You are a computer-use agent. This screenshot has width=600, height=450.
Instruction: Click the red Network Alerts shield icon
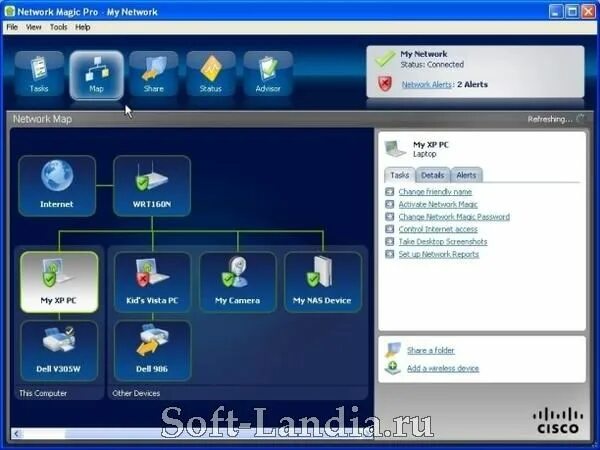[385, 83]
